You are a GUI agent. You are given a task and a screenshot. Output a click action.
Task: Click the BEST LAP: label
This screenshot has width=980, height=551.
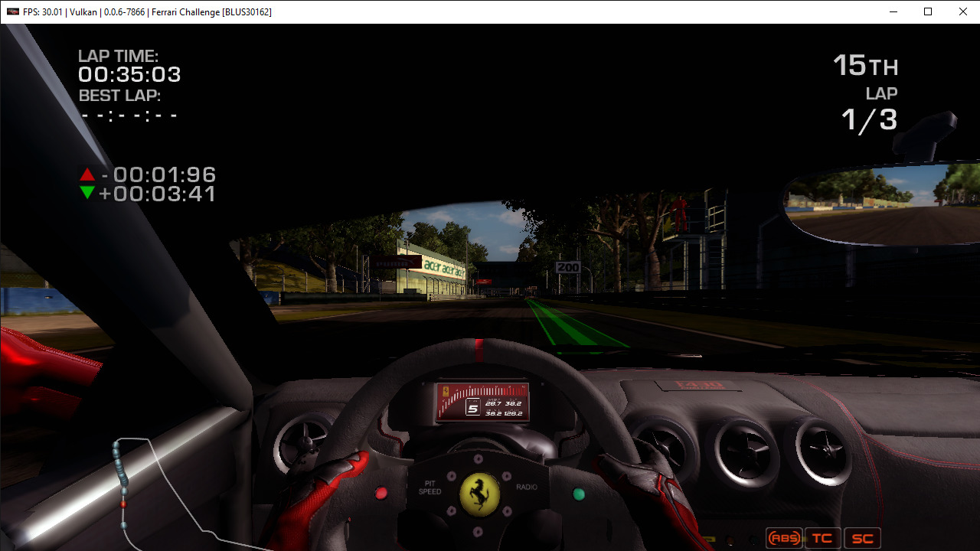119,96
